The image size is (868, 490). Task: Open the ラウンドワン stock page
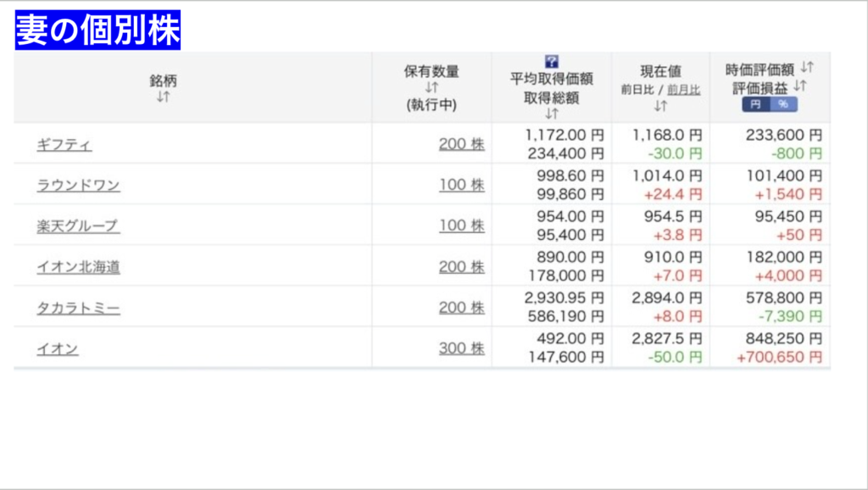click(x=78, y=186)
